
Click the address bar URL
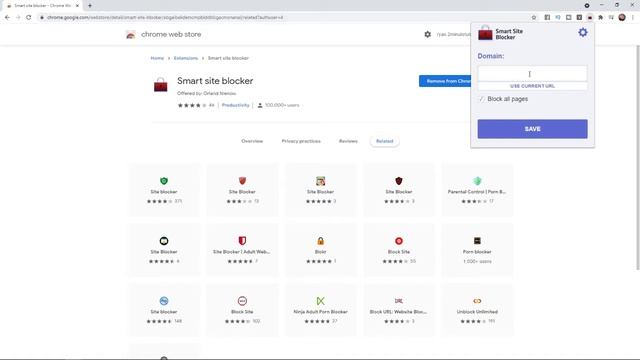click(x=165, y=18)
